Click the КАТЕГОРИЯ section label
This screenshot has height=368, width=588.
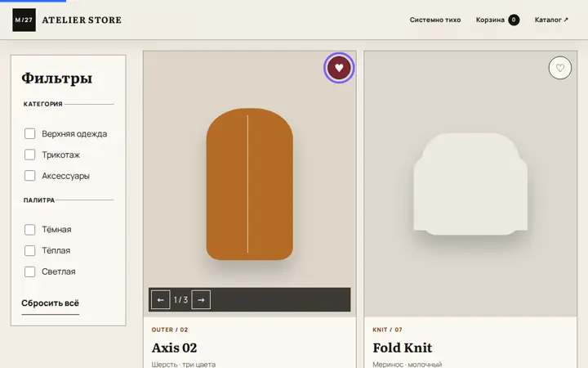coord(43,104)
